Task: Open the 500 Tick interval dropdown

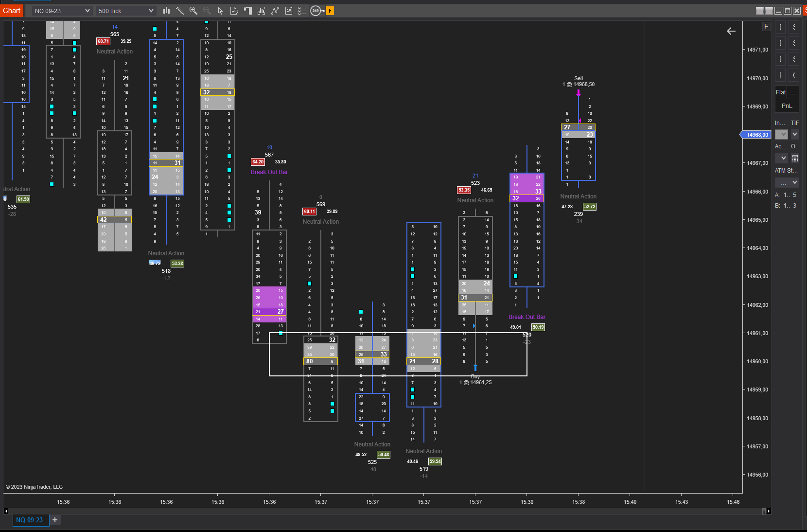Action: 125,11
